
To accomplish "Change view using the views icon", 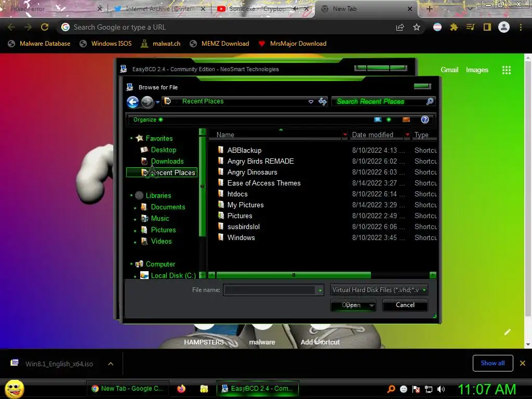I will [x=378, y=119].
